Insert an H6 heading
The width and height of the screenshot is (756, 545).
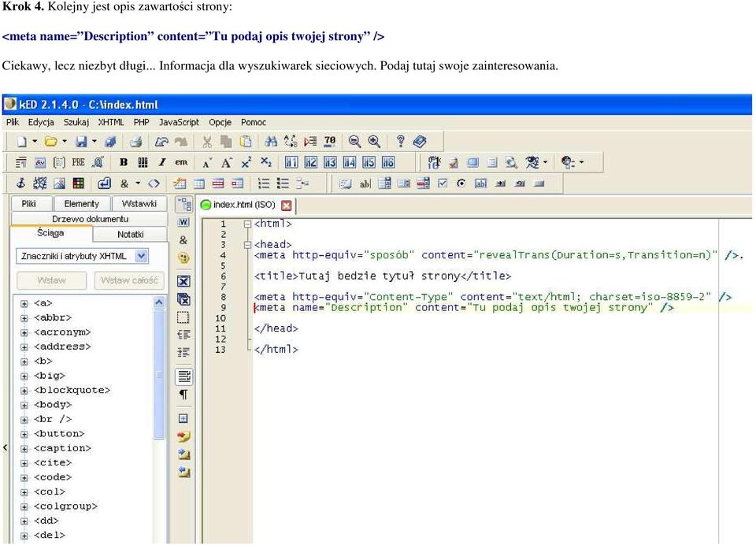(x=388, y=162)
